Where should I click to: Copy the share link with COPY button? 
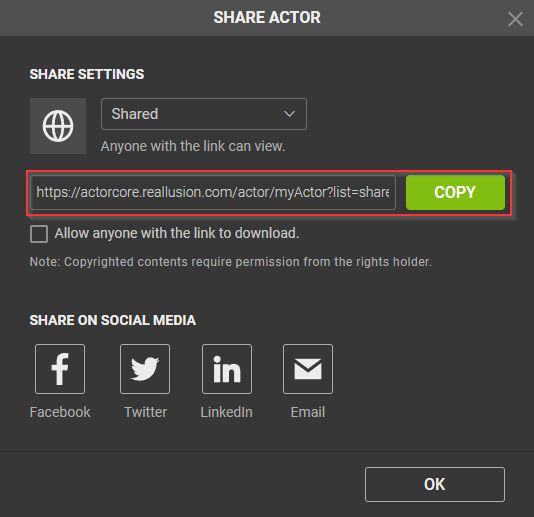pyautogui.click(x=455, y=192)
